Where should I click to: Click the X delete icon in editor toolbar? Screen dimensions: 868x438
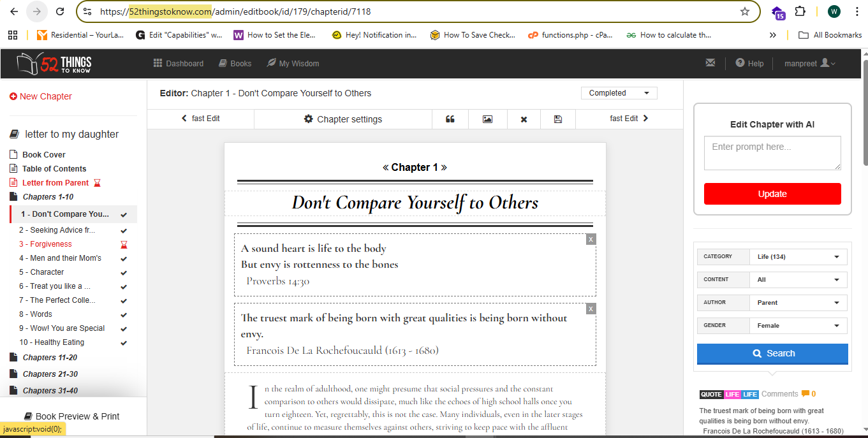tap(524, 119)
